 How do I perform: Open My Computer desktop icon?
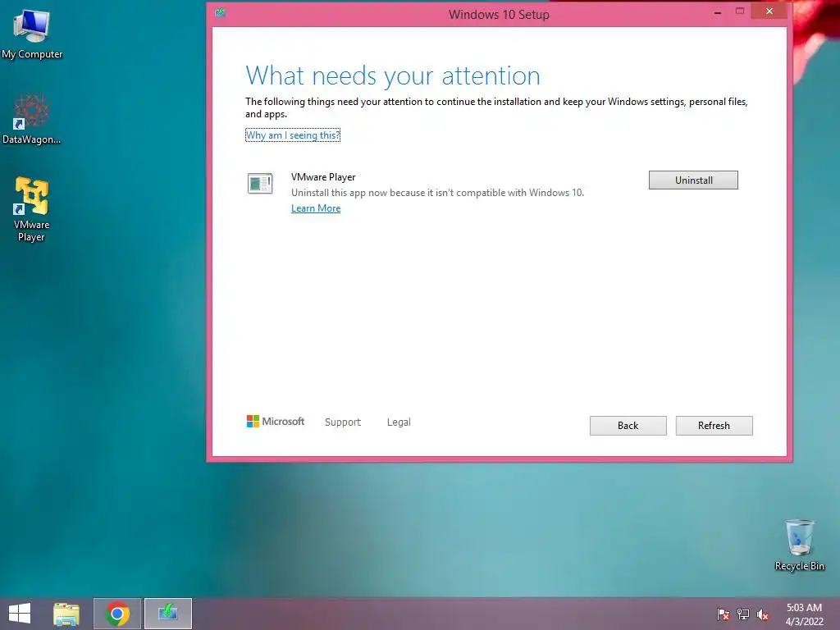pos(32,34)
